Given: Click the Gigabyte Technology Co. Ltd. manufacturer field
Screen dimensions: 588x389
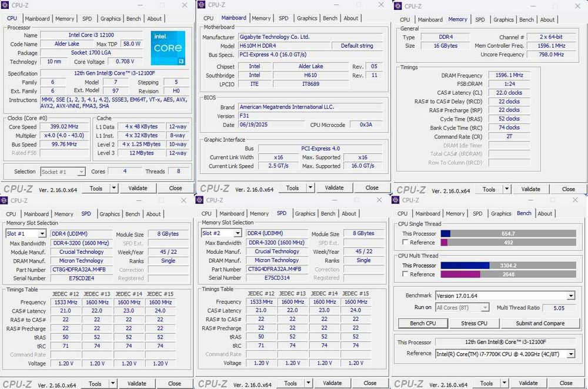Looking at the screenshot, I should (x=310, y=37).
